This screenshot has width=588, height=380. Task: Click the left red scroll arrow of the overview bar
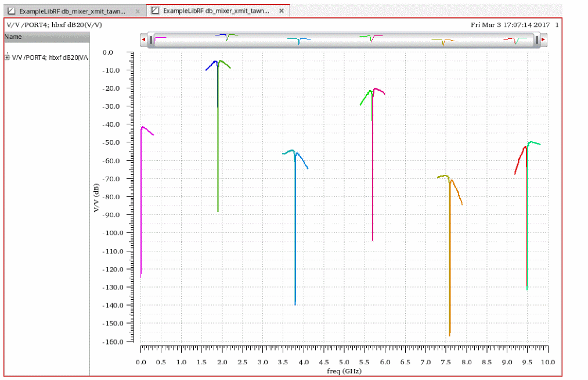(143, 40)
